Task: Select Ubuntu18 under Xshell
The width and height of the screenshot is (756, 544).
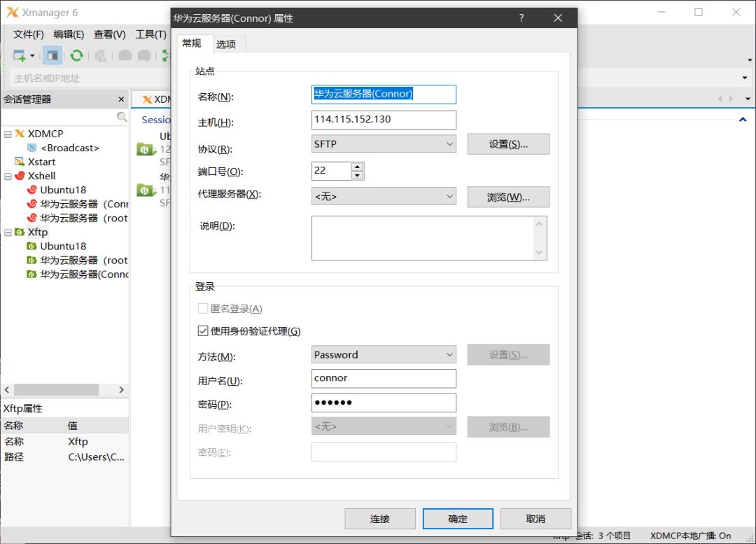Action: click(x=63, y=190)
